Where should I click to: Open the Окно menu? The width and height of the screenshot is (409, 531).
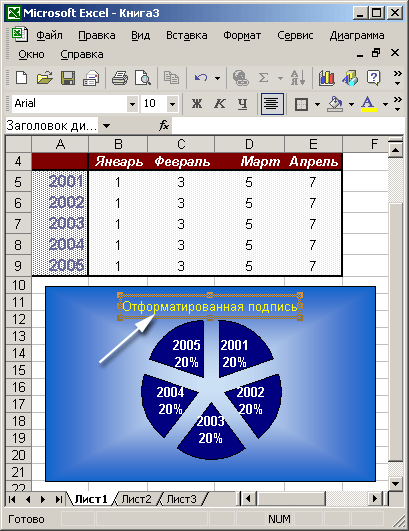tap(31, 54)
